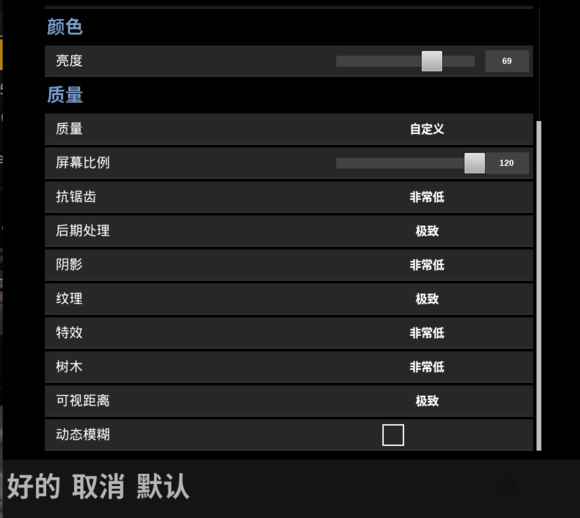The image size is (580, 518).
Task: Click the 亮度 slider track left side
Action: click(370, 61)
